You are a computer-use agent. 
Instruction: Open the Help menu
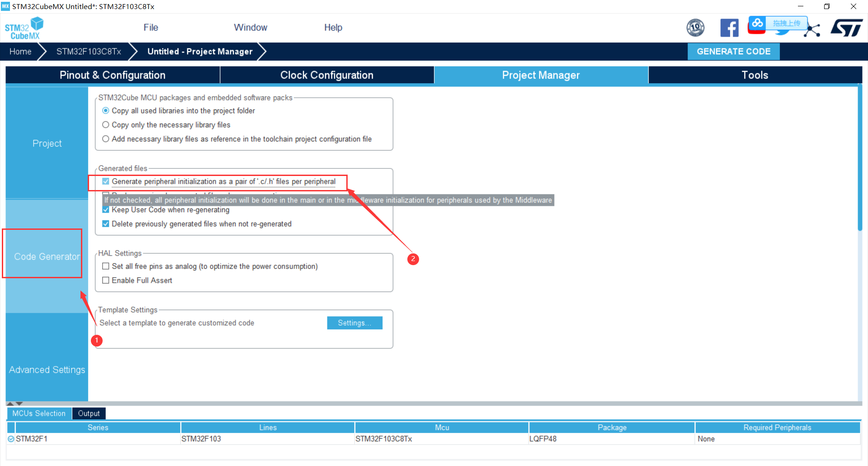tap(333, 28)
